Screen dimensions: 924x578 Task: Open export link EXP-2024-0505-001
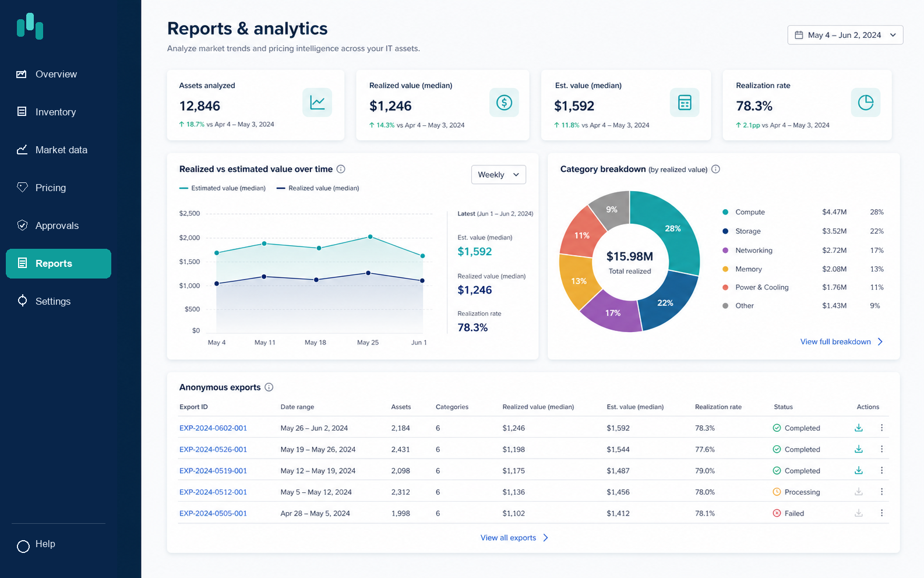point(213,513)
